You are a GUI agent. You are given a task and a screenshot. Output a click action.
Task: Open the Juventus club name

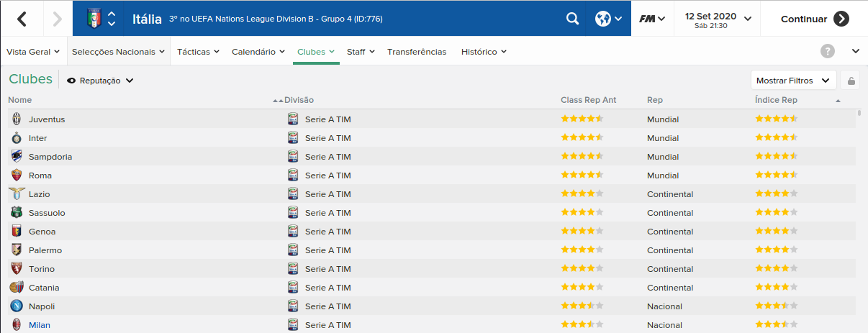coord(47,119)
